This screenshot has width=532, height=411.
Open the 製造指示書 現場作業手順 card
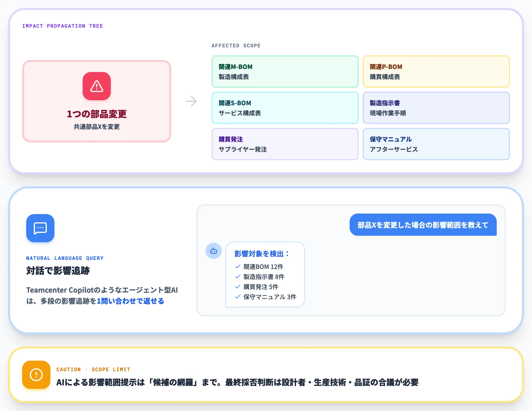pyautogui.click(x=436, y=108)
